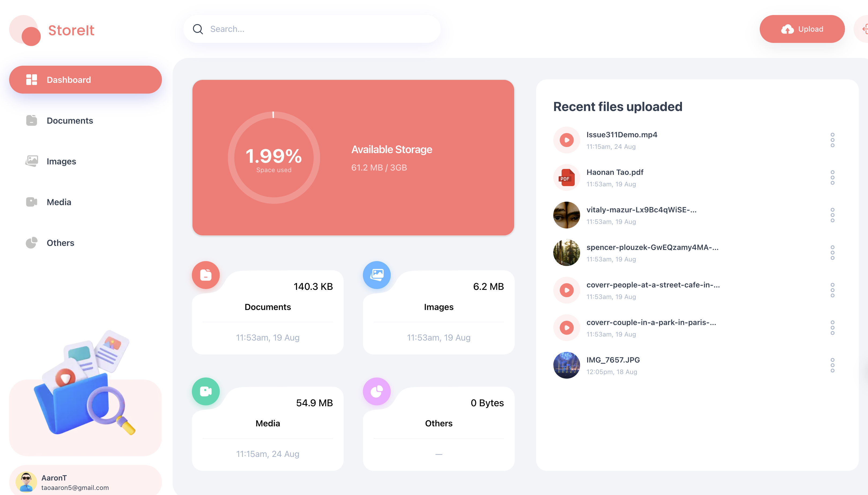Click the Issue311Demo.mp4 play icon
The height and width of the screenshot is (495, 868).
tap(566, 140)
